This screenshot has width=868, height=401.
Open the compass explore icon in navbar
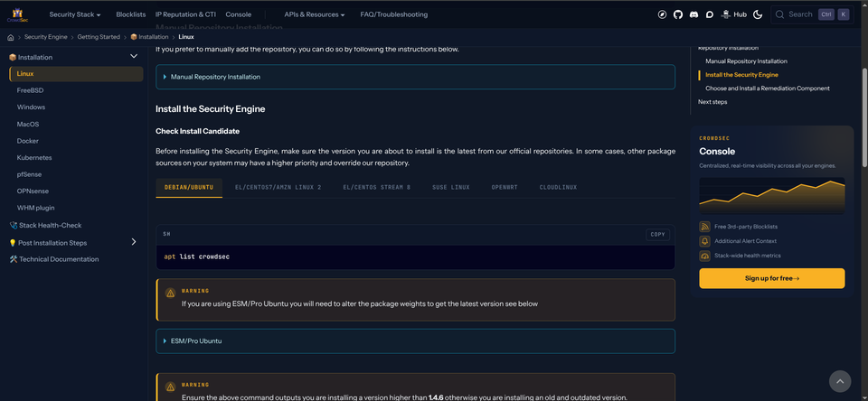662,14
